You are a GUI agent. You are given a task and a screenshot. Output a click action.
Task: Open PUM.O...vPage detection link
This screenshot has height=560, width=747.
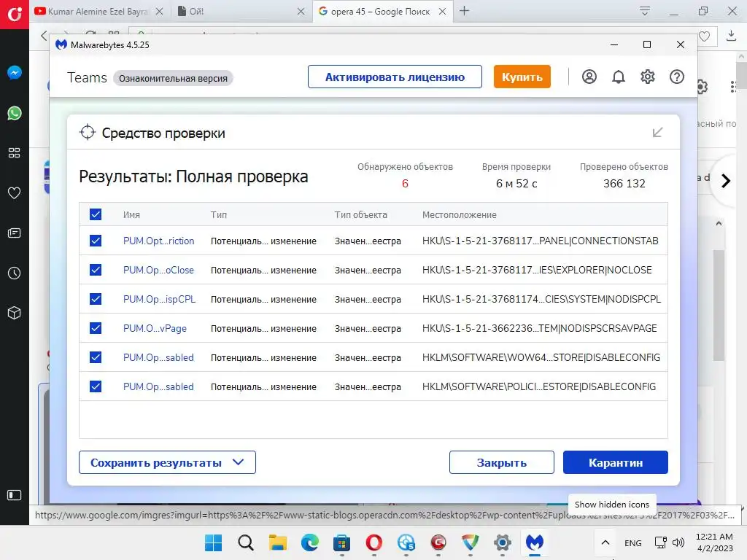155,329
